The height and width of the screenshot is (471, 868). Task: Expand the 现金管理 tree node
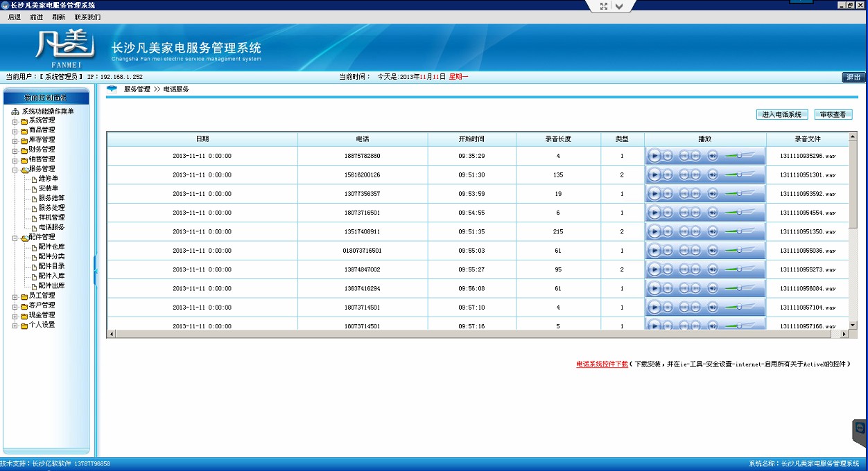tap(15, 315)
